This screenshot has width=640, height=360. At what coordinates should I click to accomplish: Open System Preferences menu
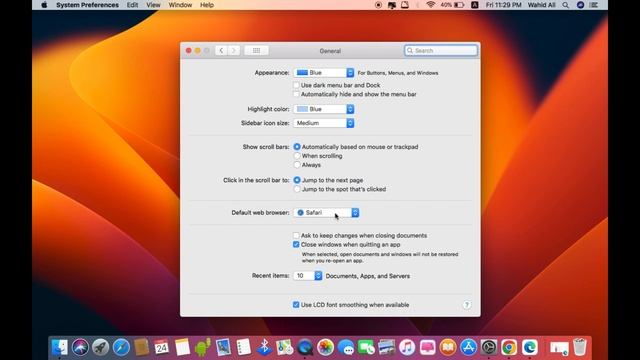[x=87, y=5]
